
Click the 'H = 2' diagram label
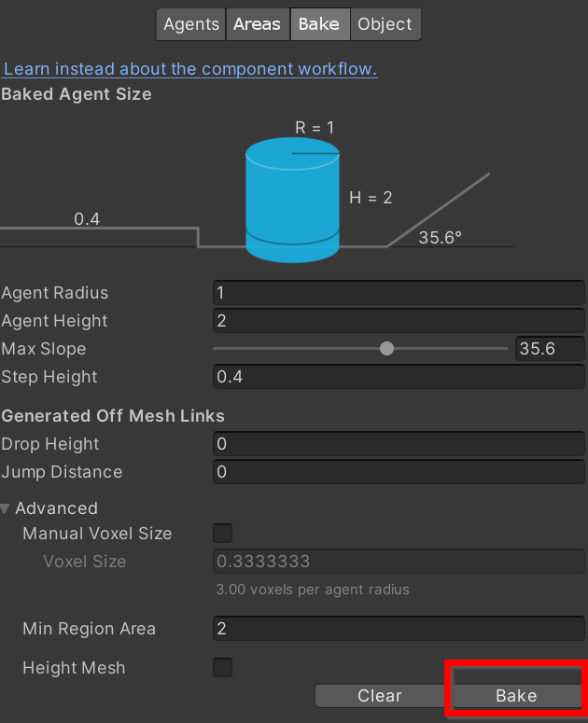pos(371,198)
